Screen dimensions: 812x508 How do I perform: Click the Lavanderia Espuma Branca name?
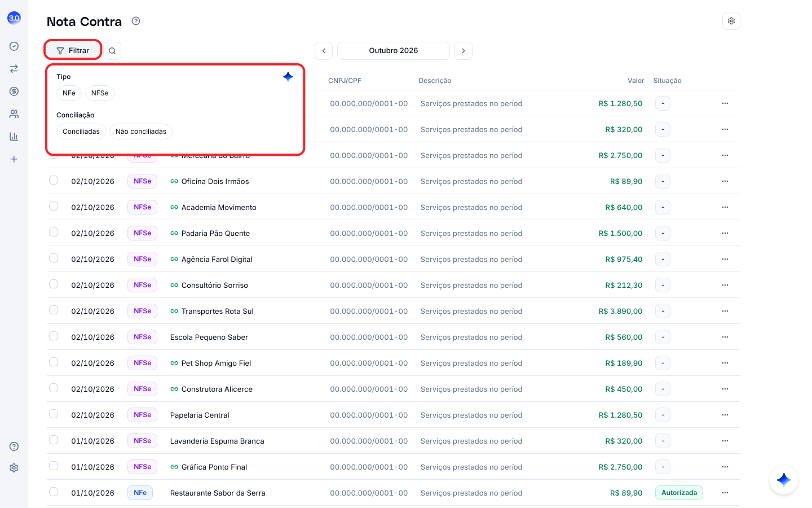click(217, 441)
